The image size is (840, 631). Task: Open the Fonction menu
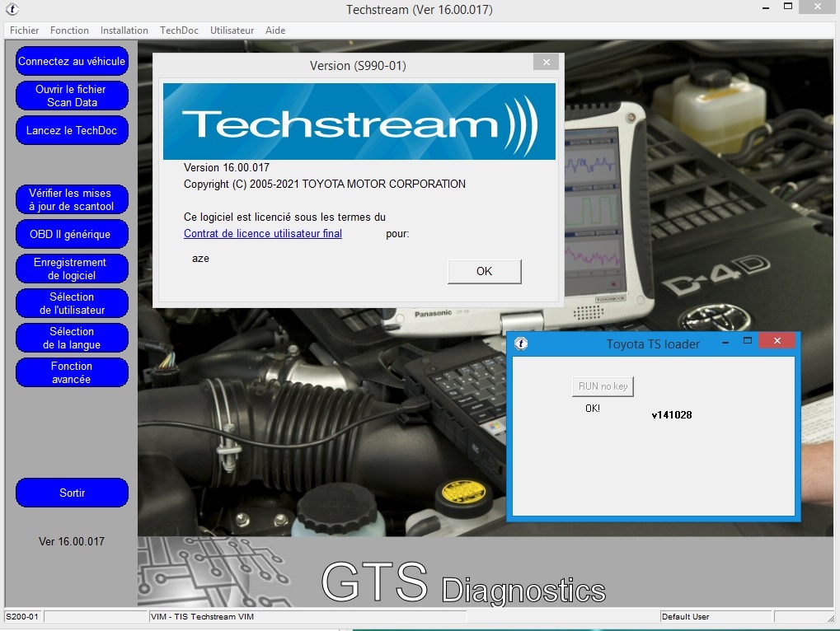tap(69, 30)
